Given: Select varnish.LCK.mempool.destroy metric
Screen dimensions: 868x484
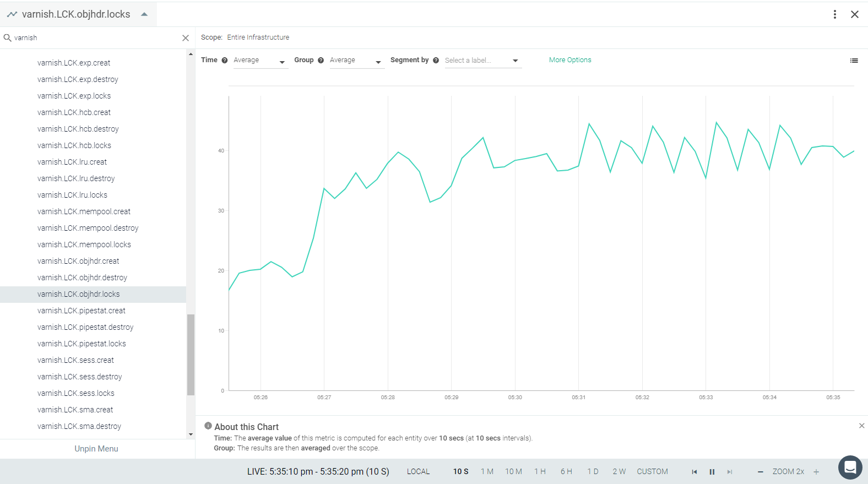Looking at the screenshot, I should click(88, 228).
